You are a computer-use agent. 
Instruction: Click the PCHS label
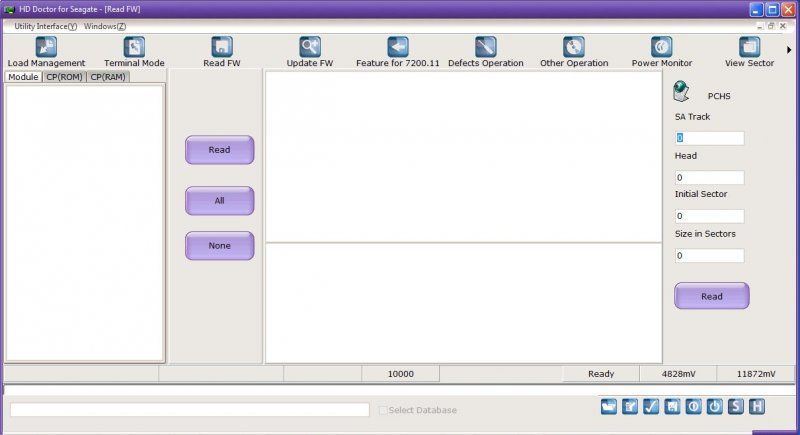click(x=719, y=96)
